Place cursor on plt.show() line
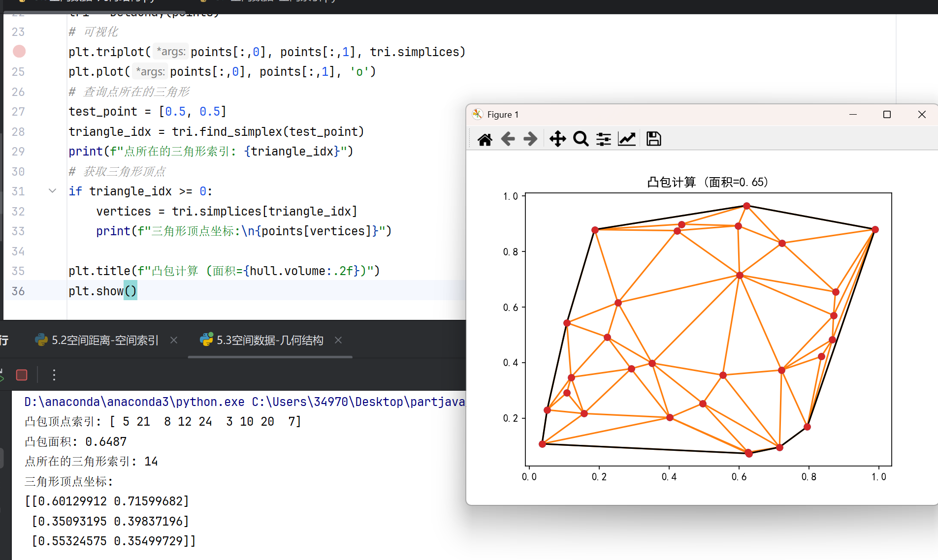Screen dimensions: 938x560 pyautogui.click(x=102, y=291)
